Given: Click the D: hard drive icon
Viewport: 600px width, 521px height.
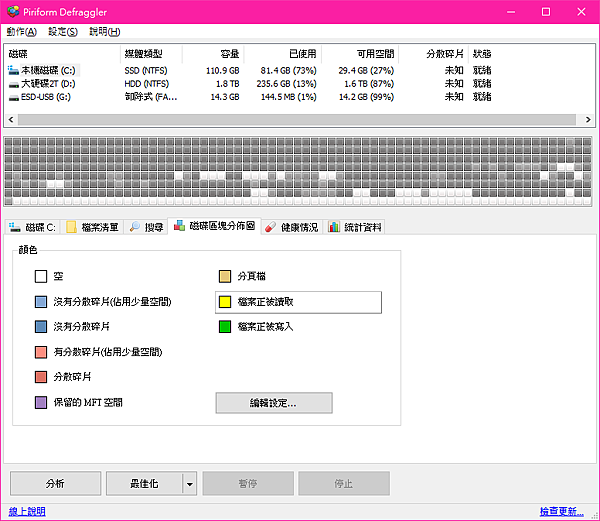Looking at the screenshot, I should pyautogui.click(x=14, y=84).
